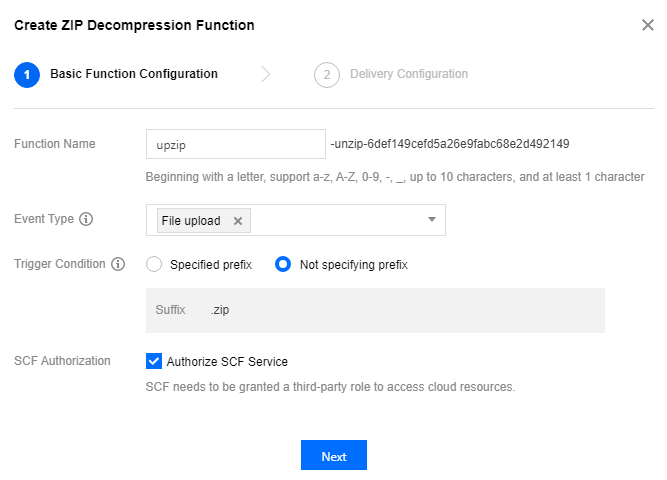Click the Trigger Condition info icon
Screen dimensions: 667x480
(x=118, y=265)
